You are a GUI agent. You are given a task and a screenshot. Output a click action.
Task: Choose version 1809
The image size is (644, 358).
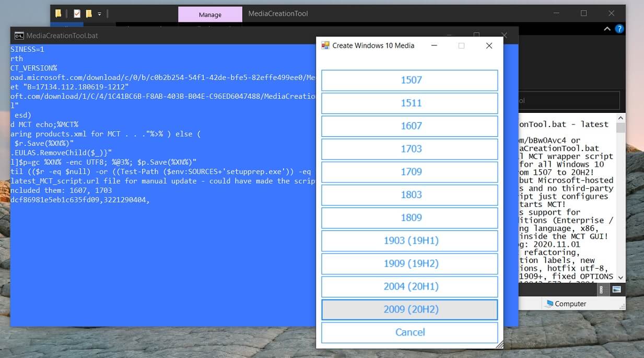coord(409,218)
